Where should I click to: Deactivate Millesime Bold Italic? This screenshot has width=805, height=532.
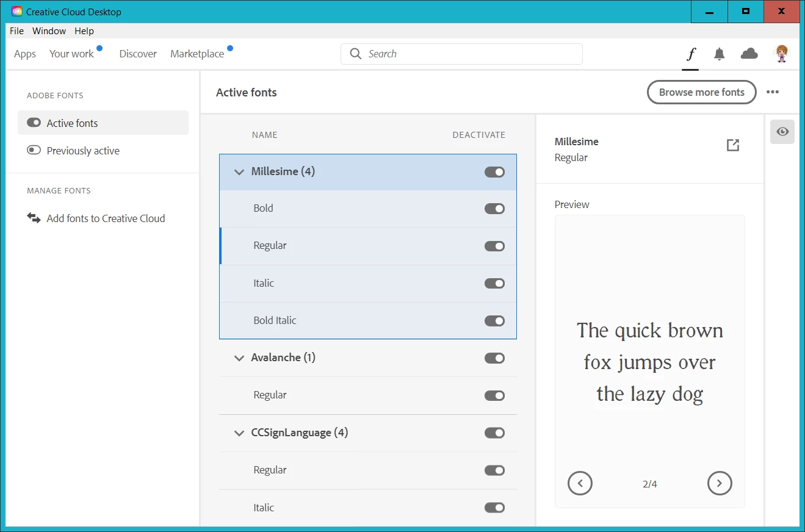[x=495, y=321]
